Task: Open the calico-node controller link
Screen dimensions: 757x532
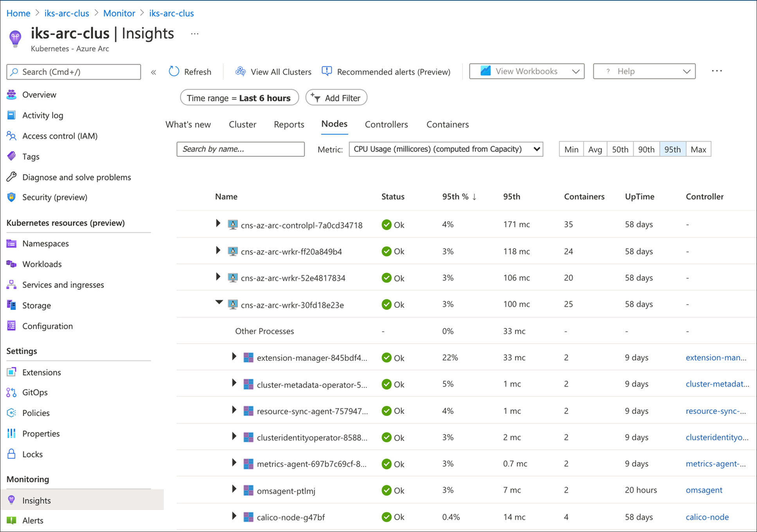Action: coord(707,517)
